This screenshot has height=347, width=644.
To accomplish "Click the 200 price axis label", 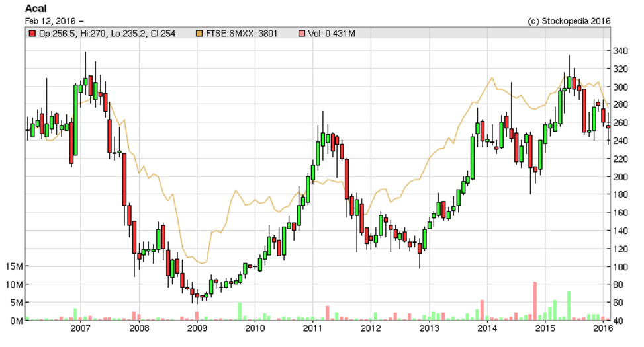I will tap(621, 176).
